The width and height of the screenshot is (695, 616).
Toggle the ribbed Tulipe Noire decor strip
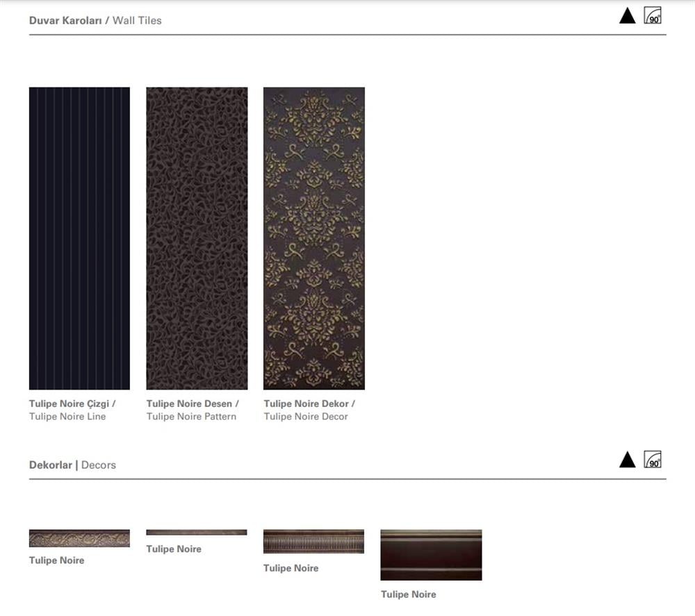[313, 540]
